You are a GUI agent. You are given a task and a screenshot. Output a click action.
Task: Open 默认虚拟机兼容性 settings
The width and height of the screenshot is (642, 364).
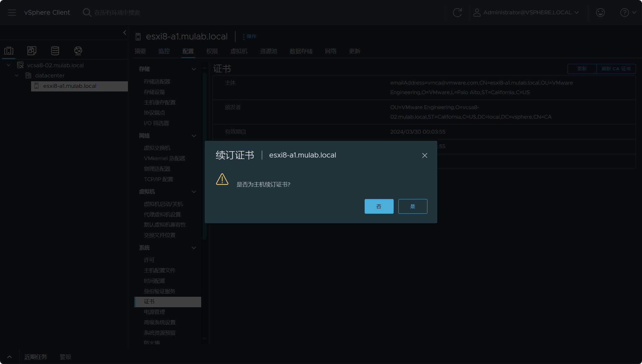point(165,225)
